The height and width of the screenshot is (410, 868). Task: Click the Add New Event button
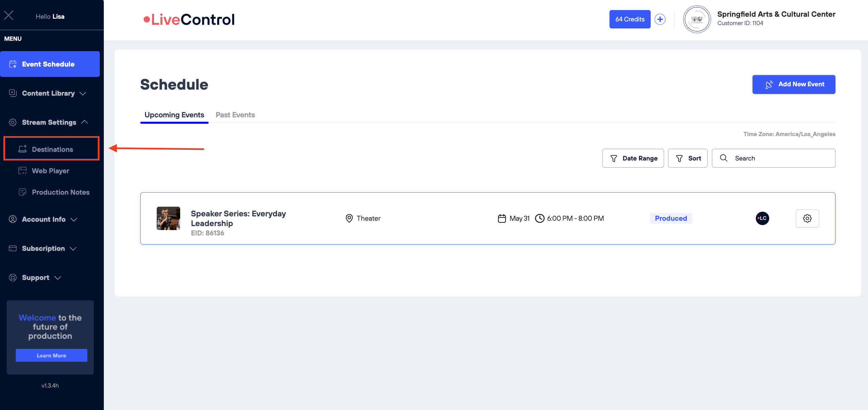pos(794,84)
